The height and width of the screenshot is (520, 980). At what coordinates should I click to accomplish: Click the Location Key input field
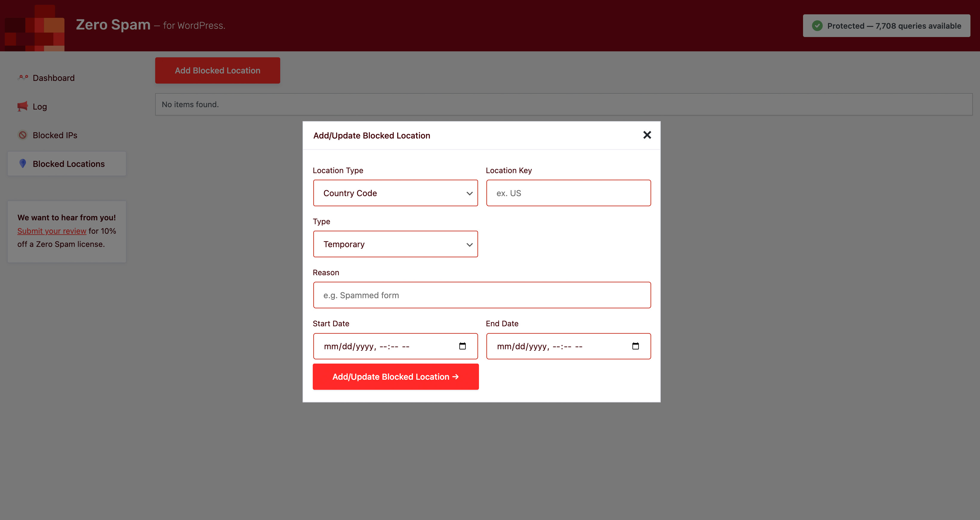click(568, 193)
